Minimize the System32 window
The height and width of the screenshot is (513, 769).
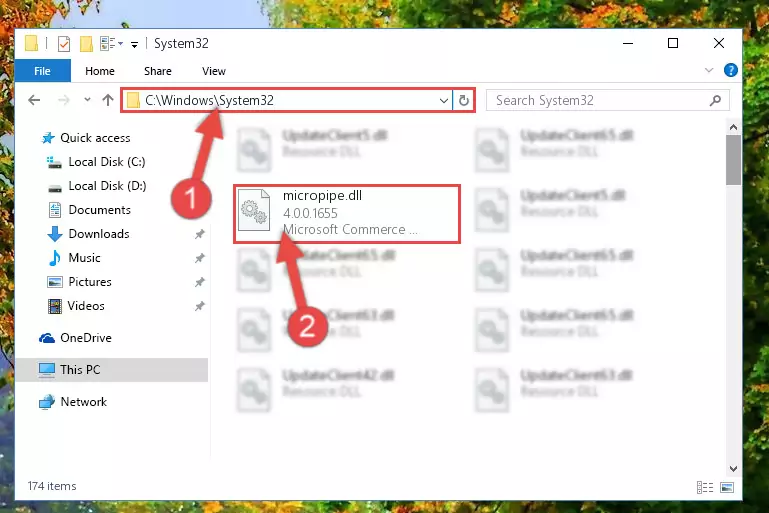(628, 44)
